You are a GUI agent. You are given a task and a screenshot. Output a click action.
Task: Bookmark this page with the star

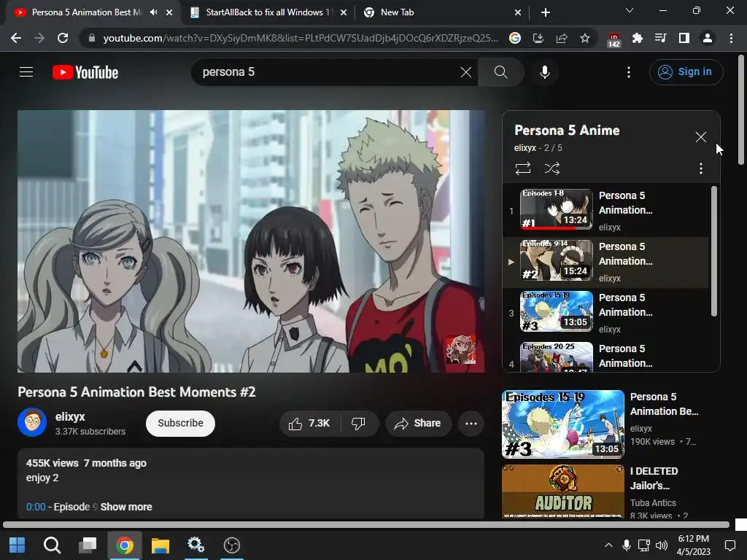(x=585, y=38)
